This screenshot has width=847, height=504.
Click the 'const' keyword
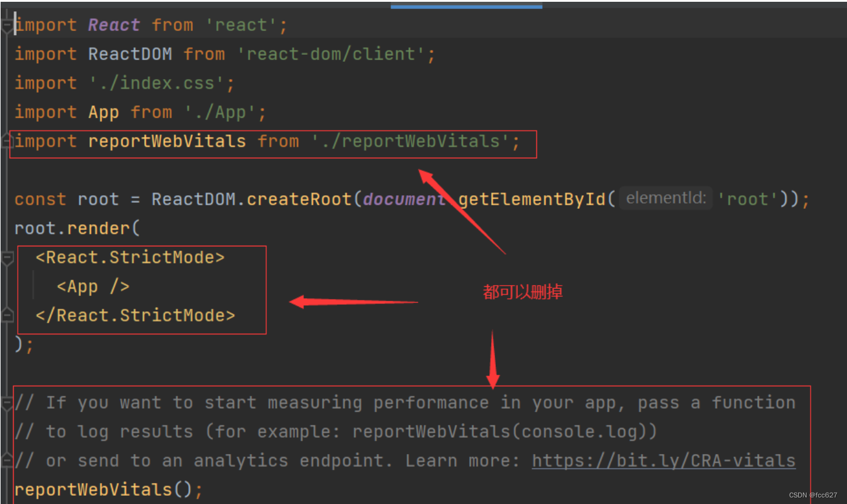pos(40,199)
